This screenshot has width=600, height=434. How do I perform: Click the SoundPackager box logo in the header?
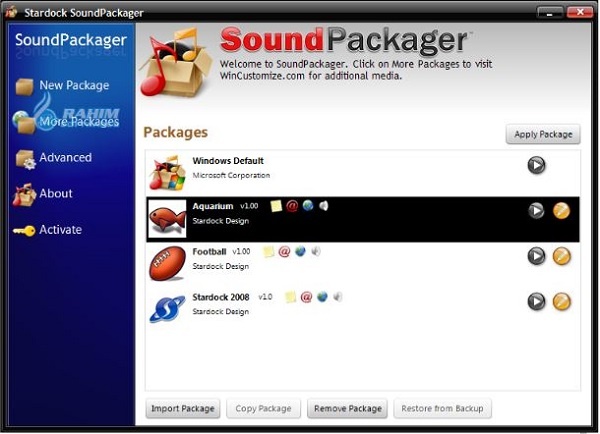[176, 62]
